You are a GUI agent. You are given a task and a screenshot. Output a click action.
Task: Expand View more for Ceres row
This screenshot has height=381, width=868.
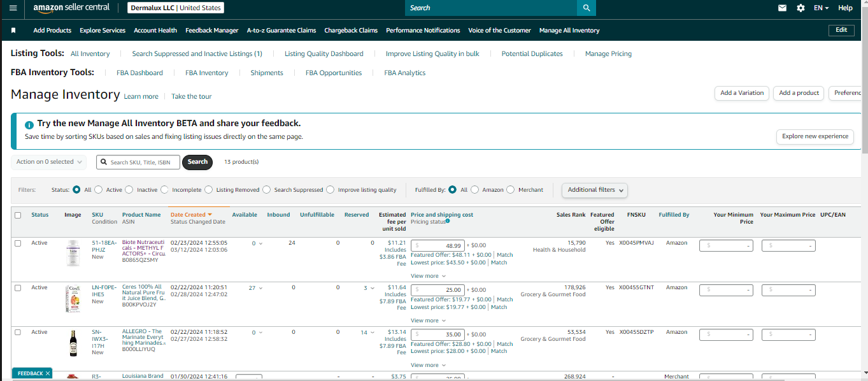pyautogui.click(x=428, y=320)
